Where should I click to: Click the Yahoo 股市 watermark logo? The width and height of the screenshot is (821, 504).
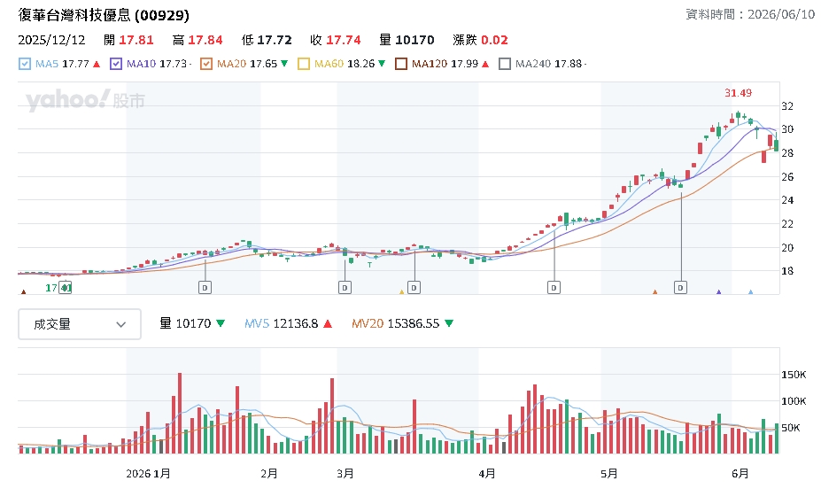point(85,100)
